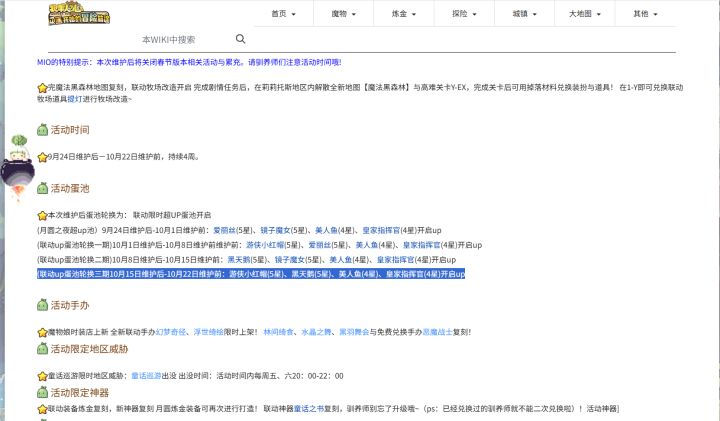Click the 活动手办 section heading
Image resolution: width=720 pixels, height=421 pixels.
(70, 305)
